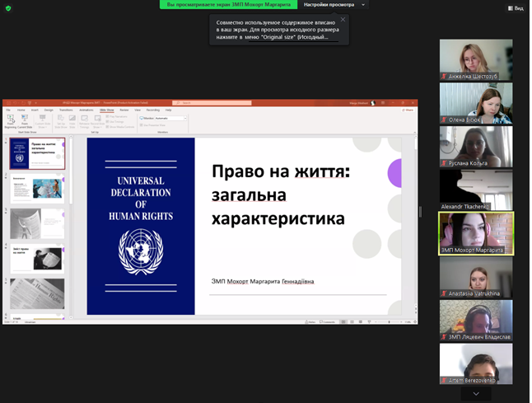Viewport: 532px width, 403px height.
Task: Start slideshow From Beginning icon
Action: click(11, 119)
